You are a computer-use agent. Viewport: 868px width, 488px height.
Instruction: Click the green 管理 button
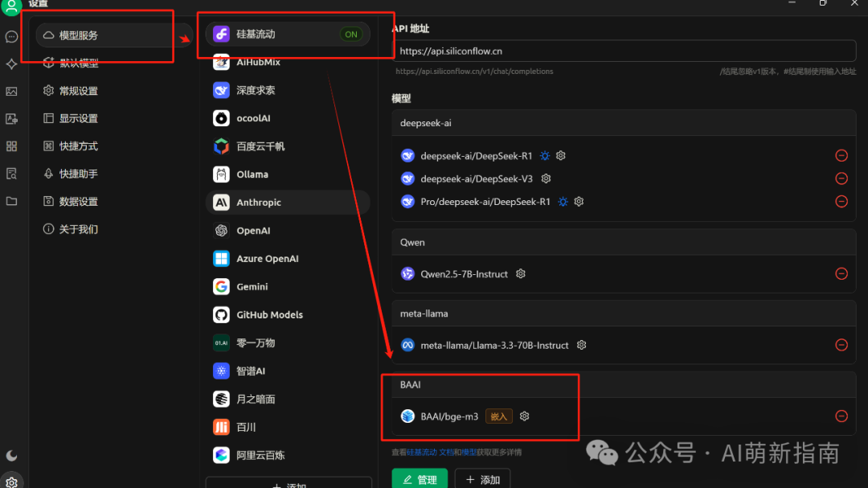click(x=420, y=479)
